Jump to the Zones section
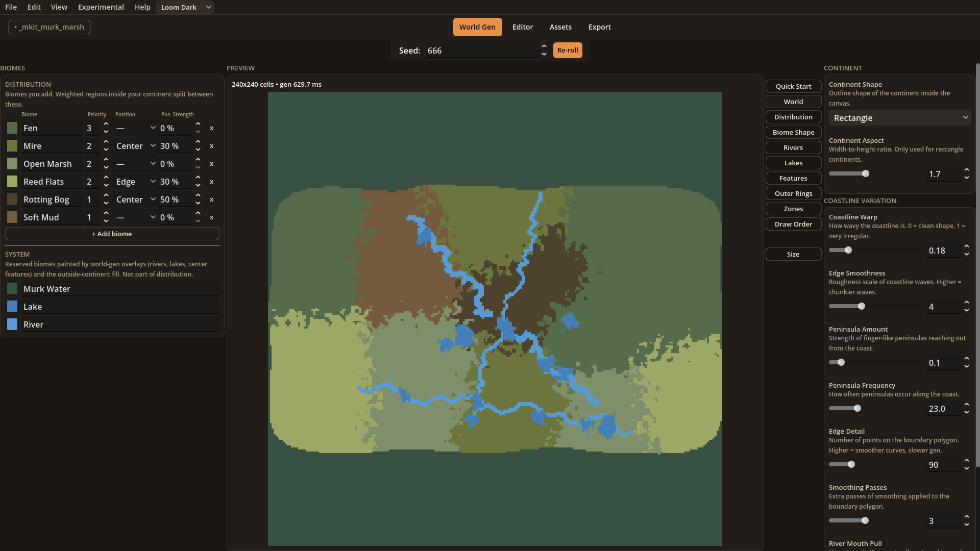 click(793, 209)
